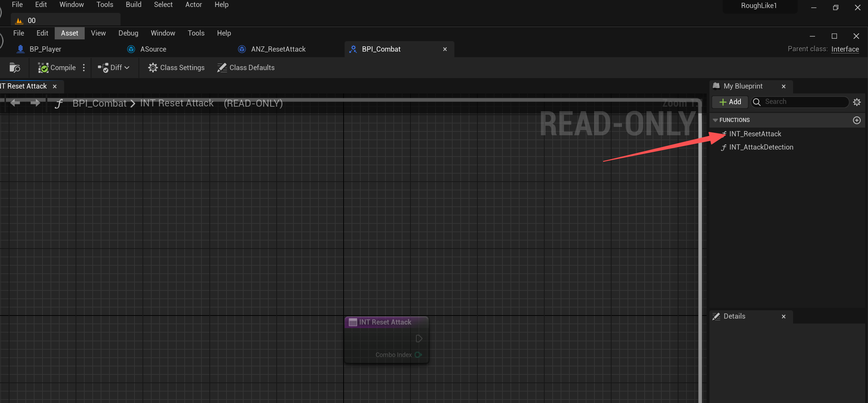This screenshot has height=403, width=868.
Task: Open My Blueprint view options gear
Action: coord(857,102)
